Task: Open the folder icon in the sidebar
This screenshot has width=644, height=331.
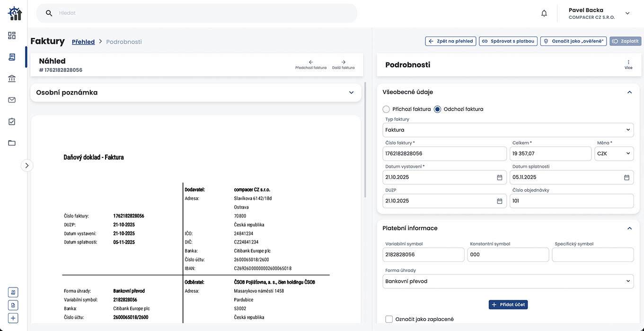Action: (12, 143)
